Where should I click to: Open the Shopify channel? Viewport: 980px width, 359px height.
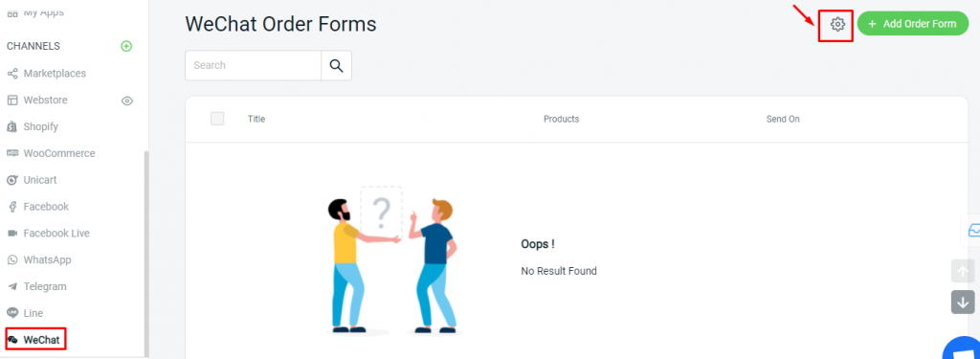click(33, 127)
